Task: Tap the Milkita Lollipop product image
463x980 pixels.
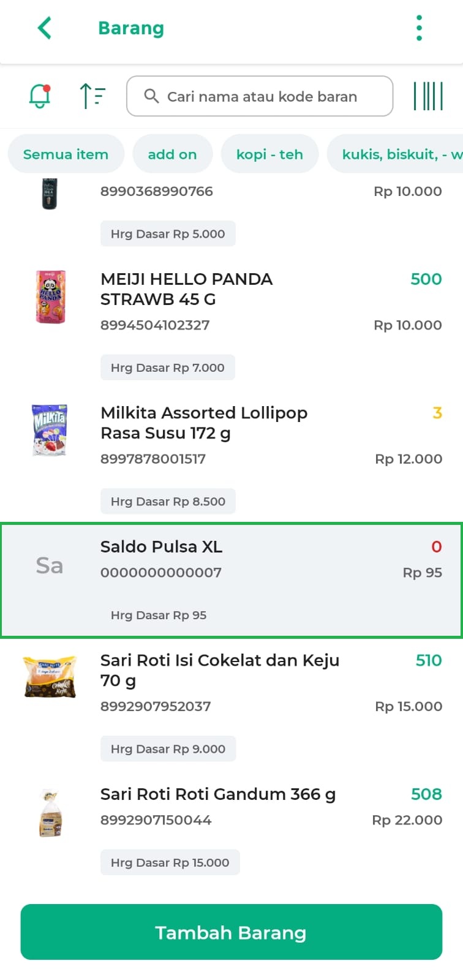Action: (50, 429)
